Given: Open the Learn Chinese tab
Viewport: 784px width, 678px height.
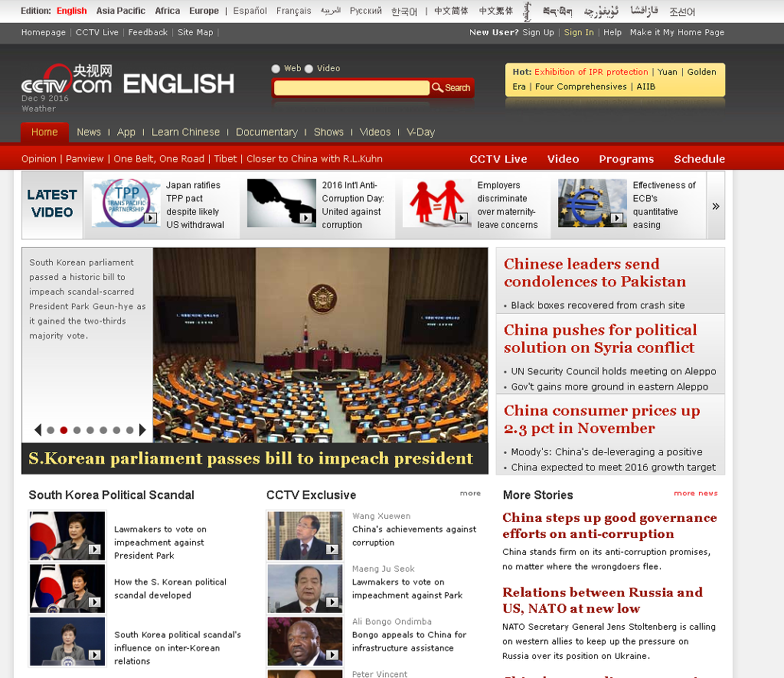Looking at the screenshot, I should (x=185, y=132).
